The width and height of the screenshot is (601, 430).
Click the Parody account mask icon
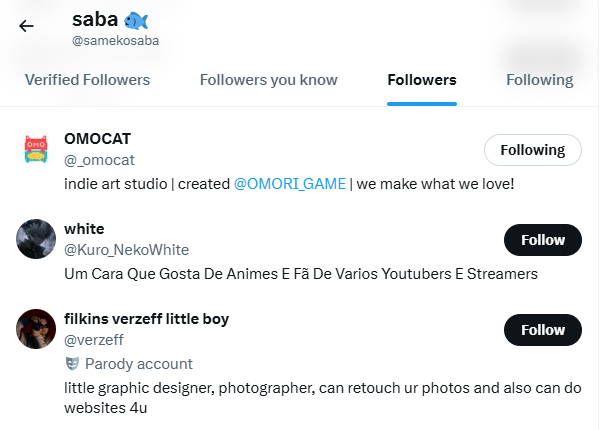(72, 364)
